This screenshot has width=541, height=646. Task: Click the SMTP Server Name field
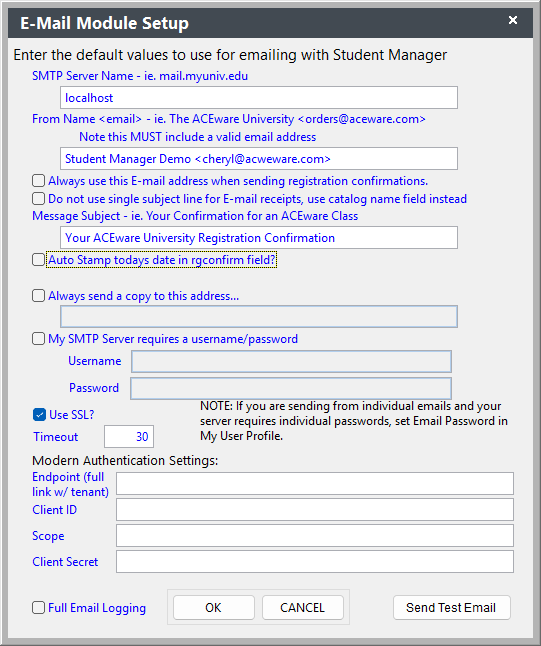point(259,98)
